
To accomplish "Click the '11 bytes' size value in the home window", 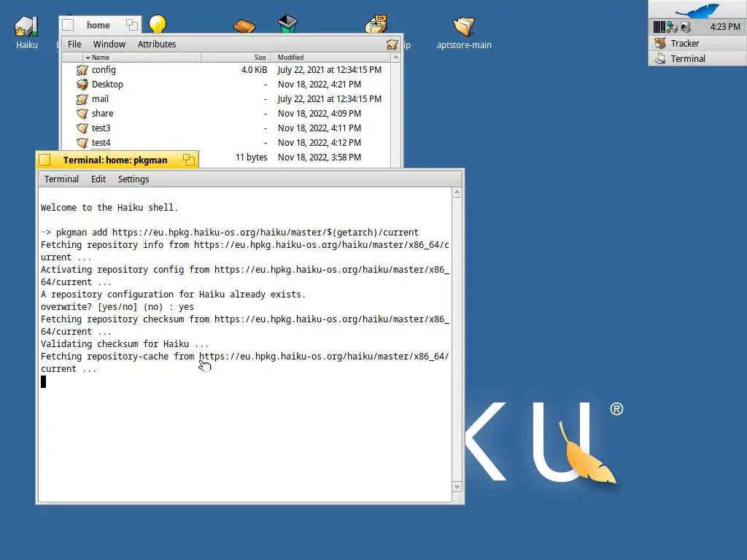I will 251,157.
